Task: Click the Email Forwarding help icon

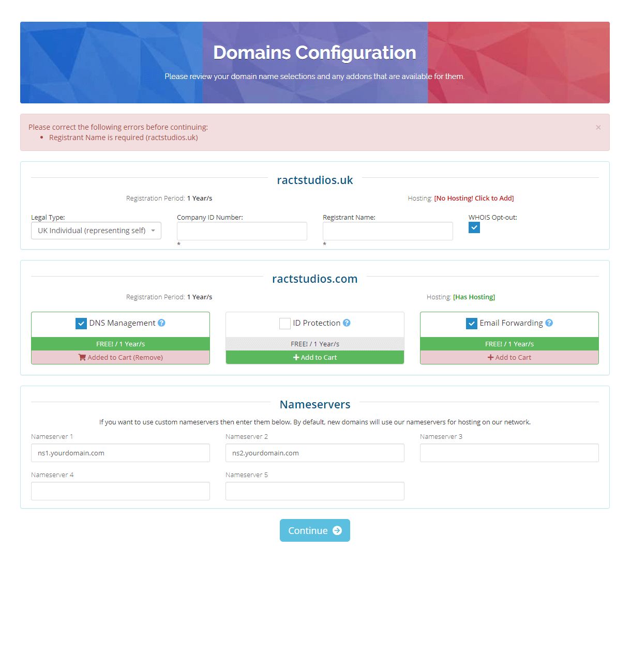Action: [549, 323]
